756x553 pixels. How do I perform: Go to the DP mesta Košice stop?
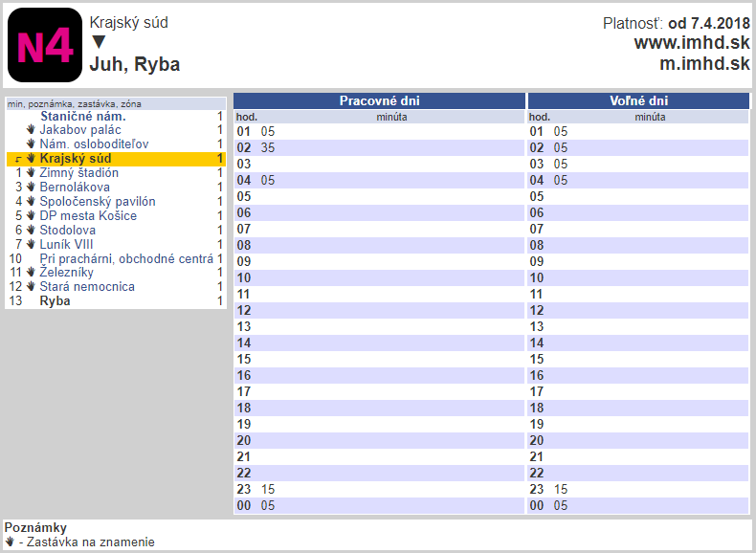(x=88, y=215)
